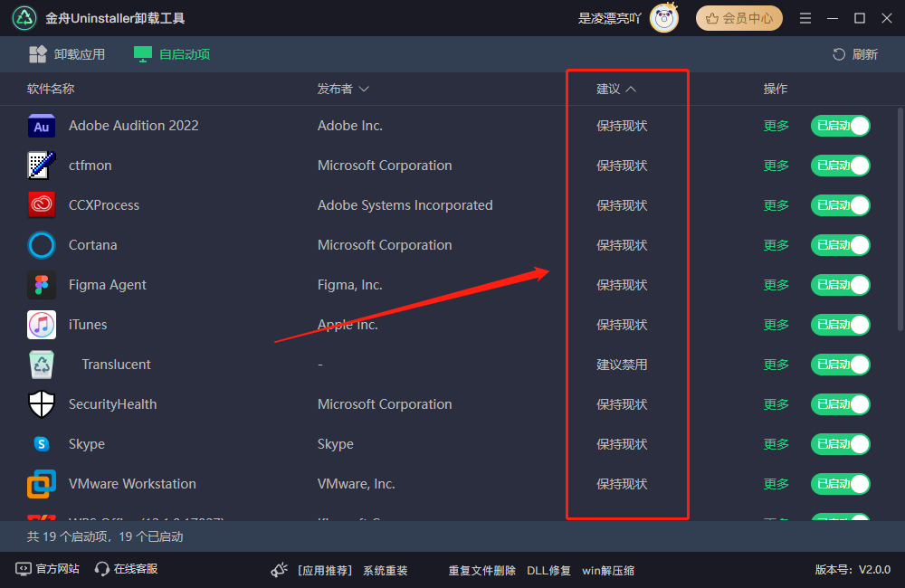Open 更多 for Figma Agent

click(776, 285)
